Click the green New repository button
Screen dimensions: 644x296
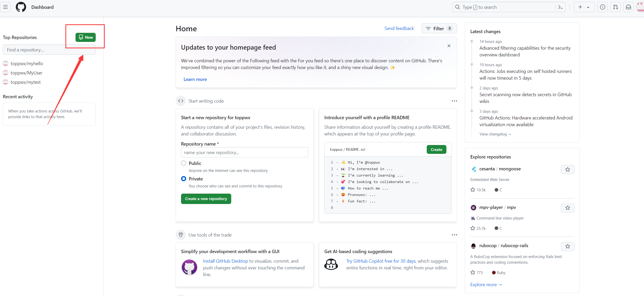86,37
